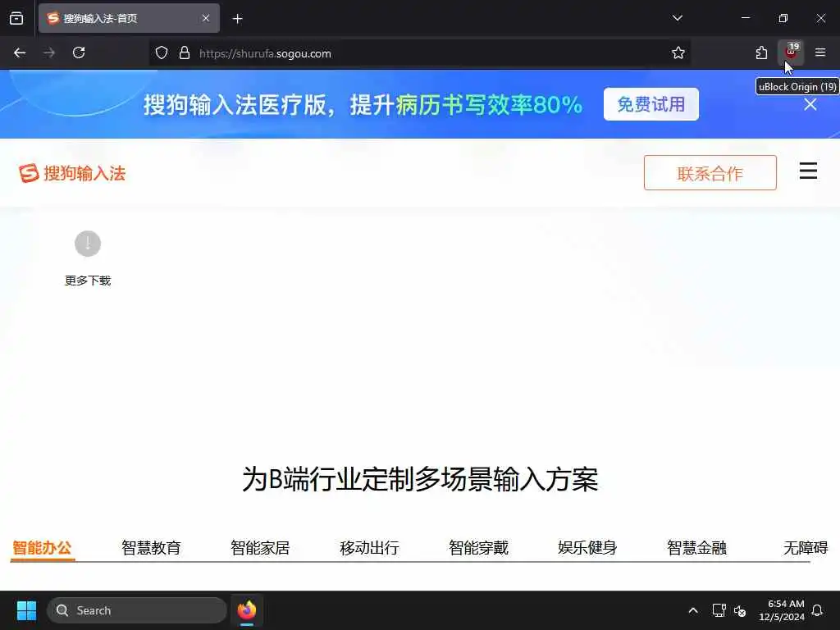Open the clock showing 6:54 AM
Screen dimensions: 840x630
[782, 610]
